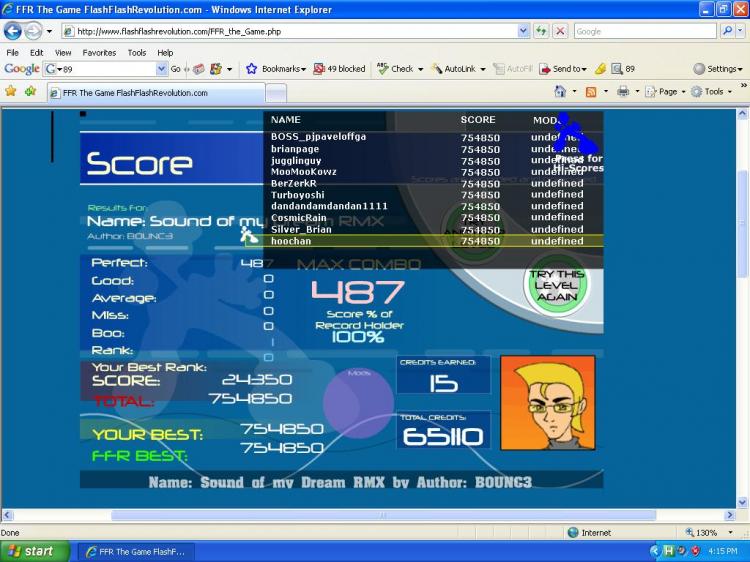Image resolution: width=750 pixels, height=562 pixels.
Task: Click the Google search box in IE
Action: [645, 32]
